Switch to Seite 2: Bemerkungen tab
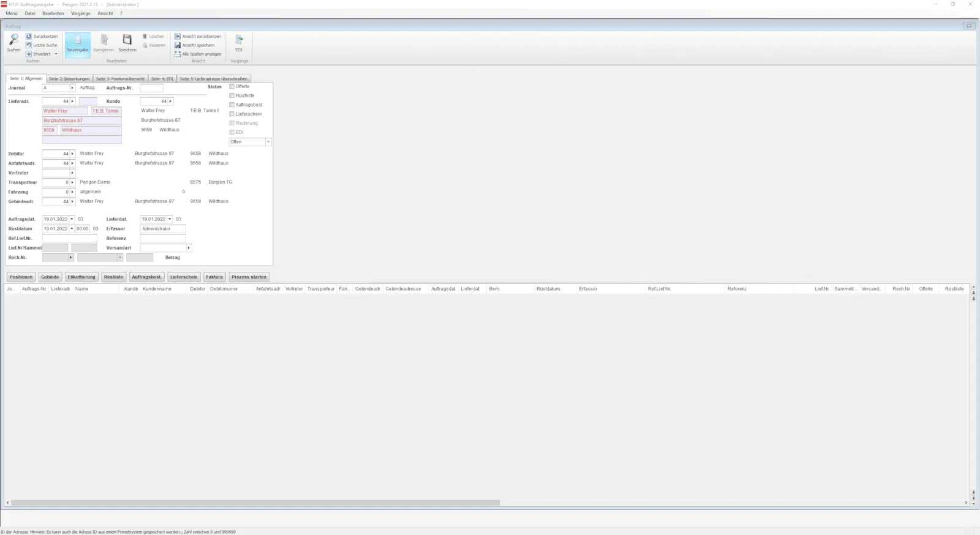 [x=69, y=79]
